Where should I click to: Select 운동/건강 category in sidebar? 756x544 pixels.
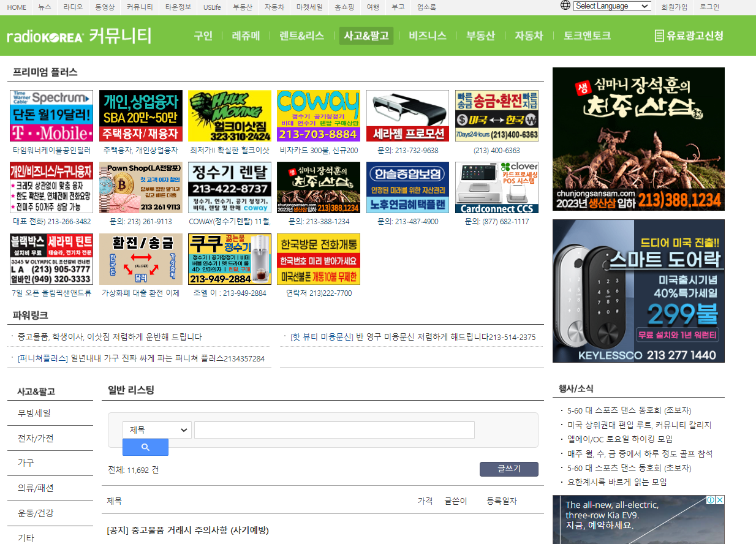pos(36,513)
